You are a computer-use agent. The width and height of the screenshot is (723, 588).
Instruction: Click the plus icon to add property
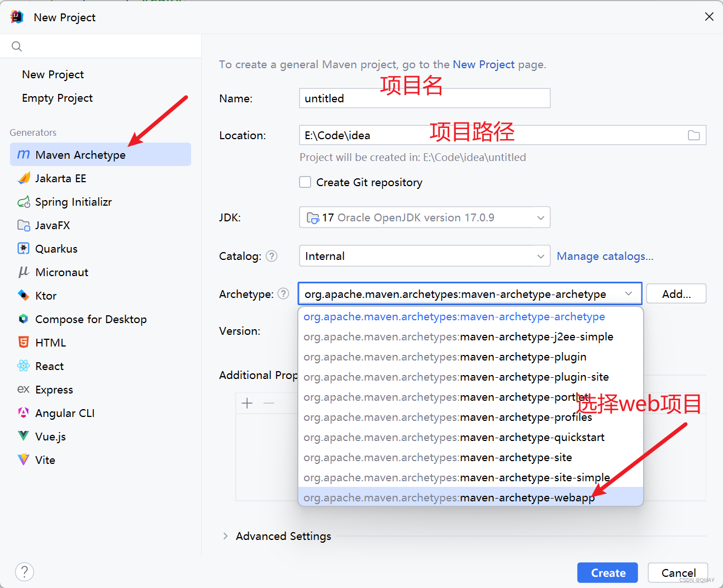[248, 403]
